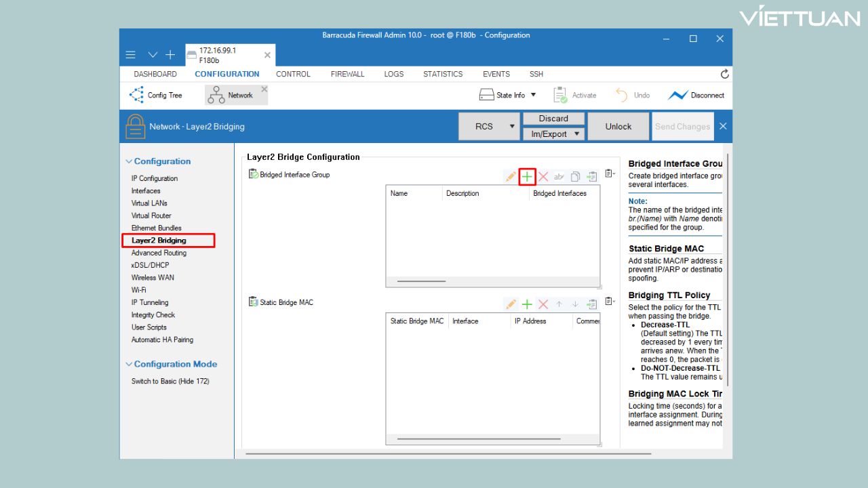Select Advanced Routing in the sidebar

[159, 253]
